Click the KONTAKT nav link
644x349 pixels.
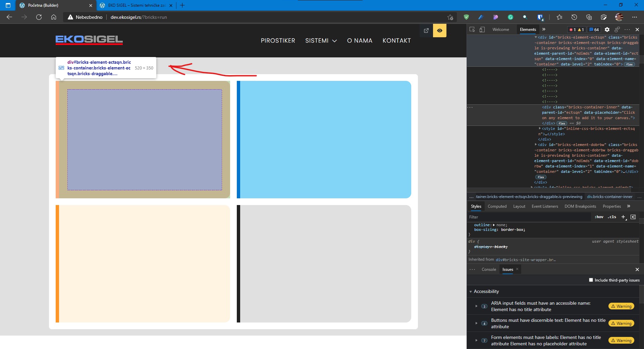tap(396, 41)
